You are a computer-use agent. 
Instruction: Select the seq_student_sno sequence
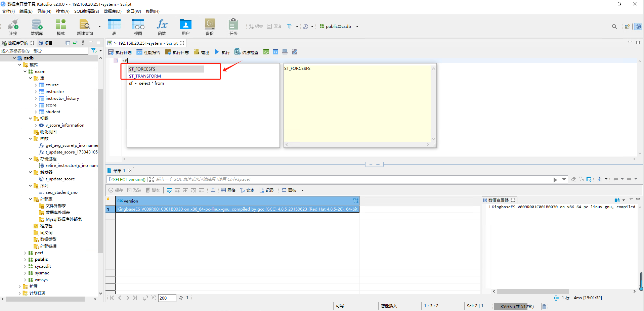[x=61, y=192]
